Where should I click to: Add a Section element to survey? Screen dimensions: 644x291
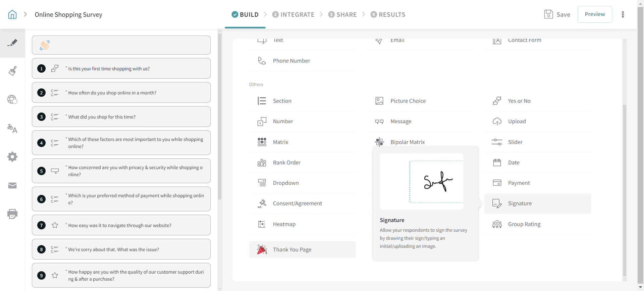tap(282, 101)
